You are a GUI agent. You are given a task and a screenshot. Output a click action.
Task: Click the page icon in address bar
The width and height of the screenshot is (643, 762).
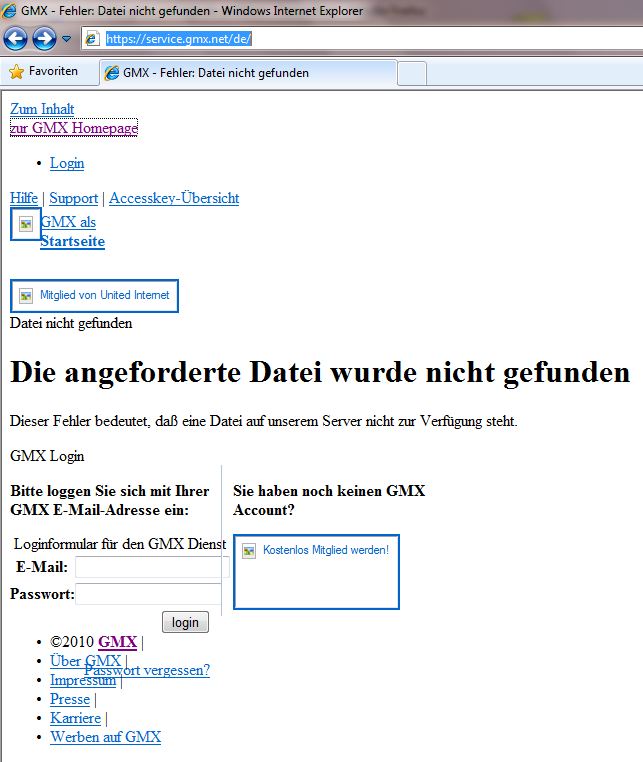point(92,38)
